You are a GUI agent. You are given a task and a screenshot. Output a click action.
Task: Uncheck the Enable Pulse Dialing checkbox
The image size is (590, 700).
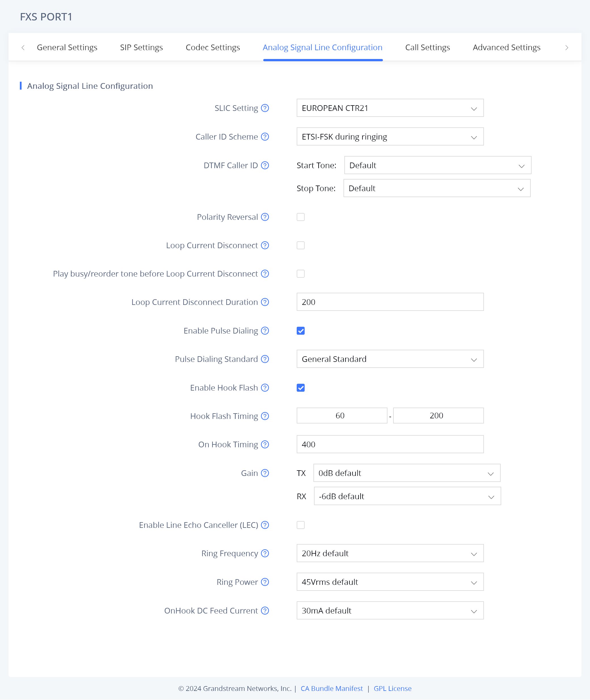coord(301,331)
